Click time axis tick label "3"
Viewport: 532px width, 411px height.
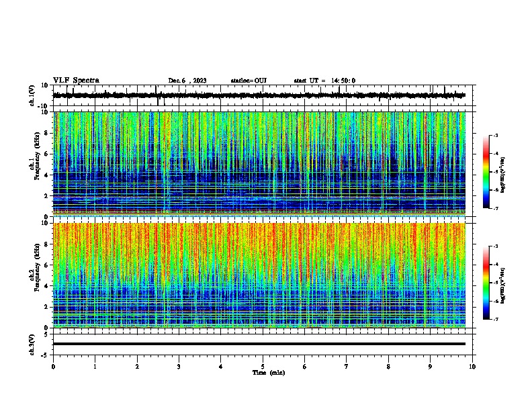tap(179, 367)
